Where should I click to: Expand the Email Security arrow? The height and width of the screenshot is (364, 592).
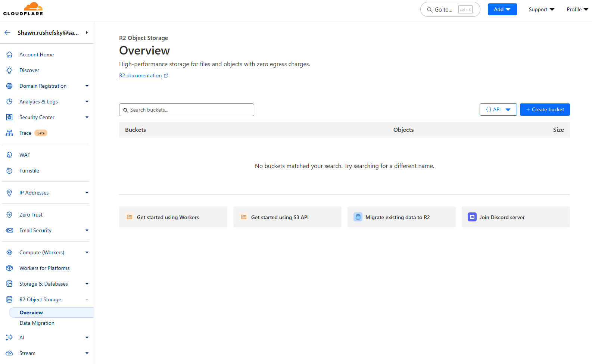[87, 230]
